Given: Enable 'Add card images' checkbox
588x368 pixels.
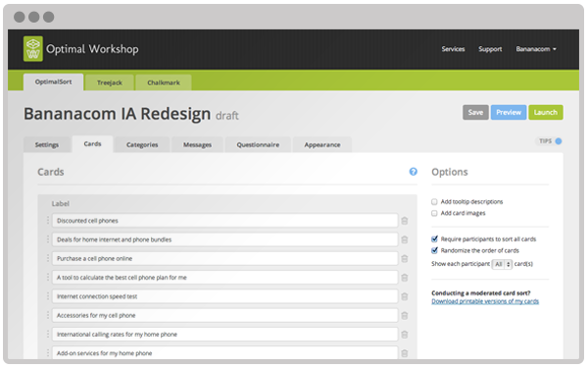Looking at the screenshot, I should pos(434,213).
